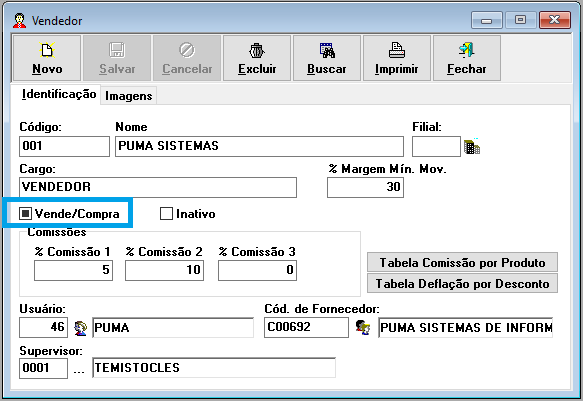Open Tabela Deflação por Desconto
The height and width of the screenshot is (402, 586).
[462, 284]
